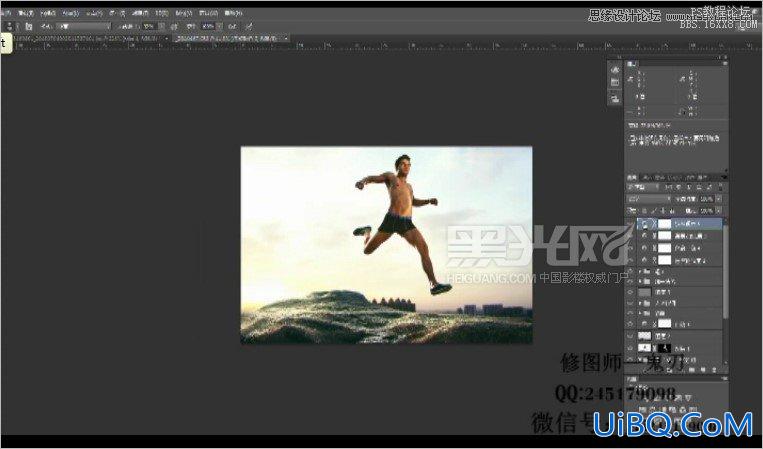Toggle visibility of layer with black mask

[631, 348]
